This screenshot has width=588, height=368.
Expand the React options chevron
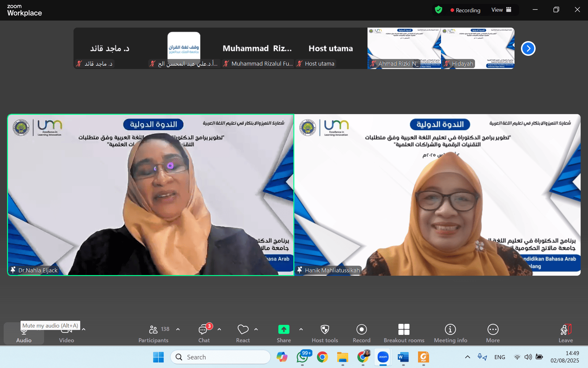pos(256,329)
